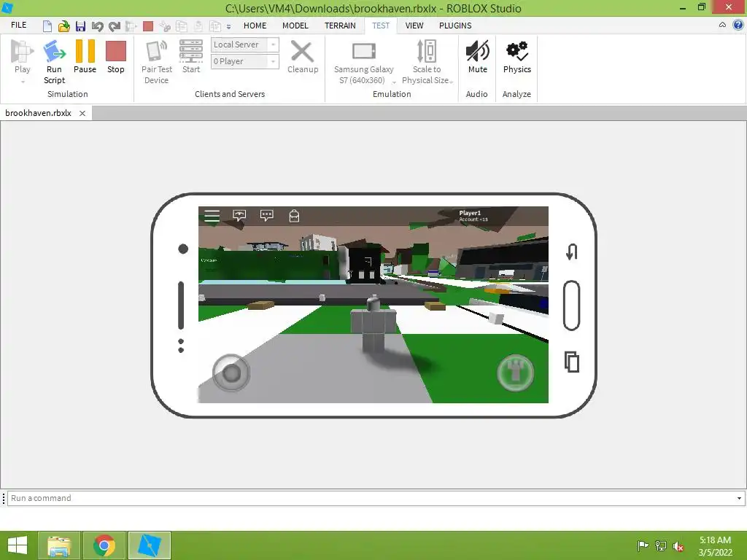This screenshot has height=560, width=747.
Task: Click the muted volume icon in system tray
Action: [x=678, y=546]
